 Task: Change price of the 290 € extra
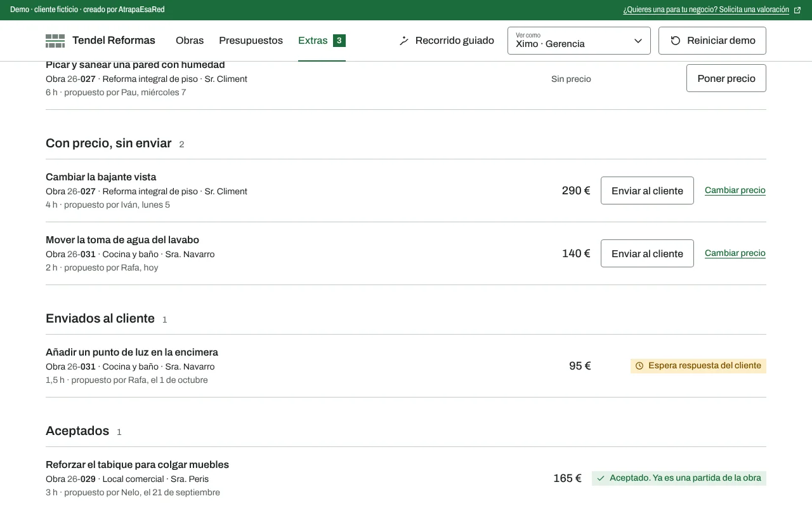point(735,190)
